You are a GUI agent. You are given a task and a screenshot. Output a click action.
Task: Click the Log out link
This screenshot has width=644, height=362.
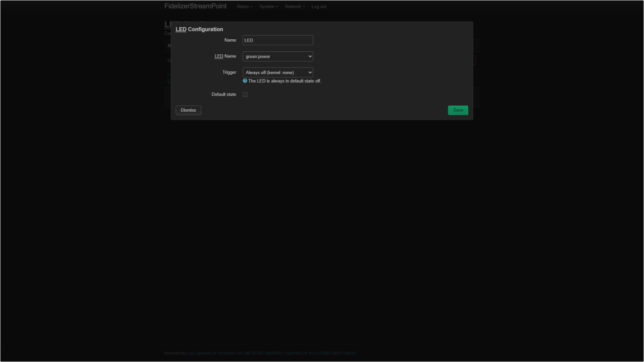[x=319, y=7]
